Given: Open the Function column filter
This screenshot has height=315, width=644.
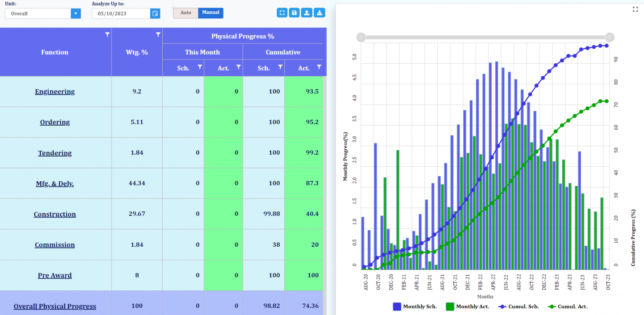Looking at the screenshot, I should [x=107, y=34].
